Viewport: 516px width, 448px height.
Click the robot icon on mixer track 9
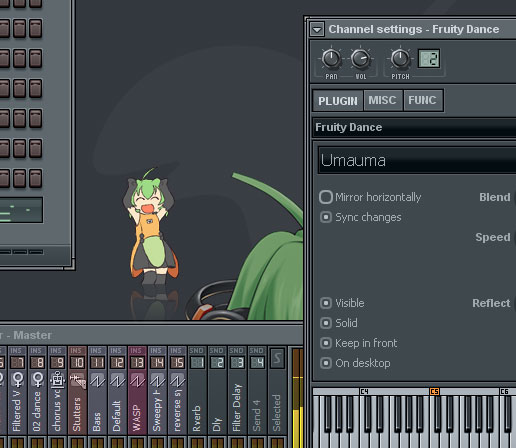click(58, 380)
